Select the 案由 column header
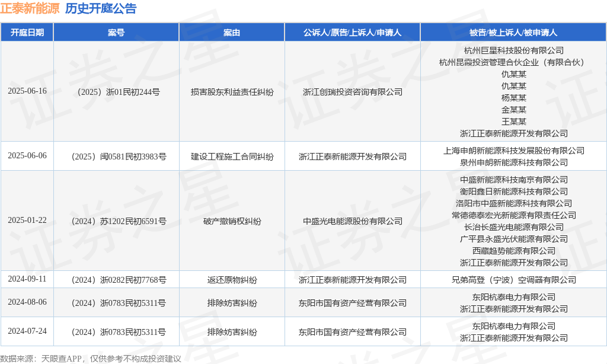Image resolution: width=607 pixels, height=364 pixels. coord(232,33)
